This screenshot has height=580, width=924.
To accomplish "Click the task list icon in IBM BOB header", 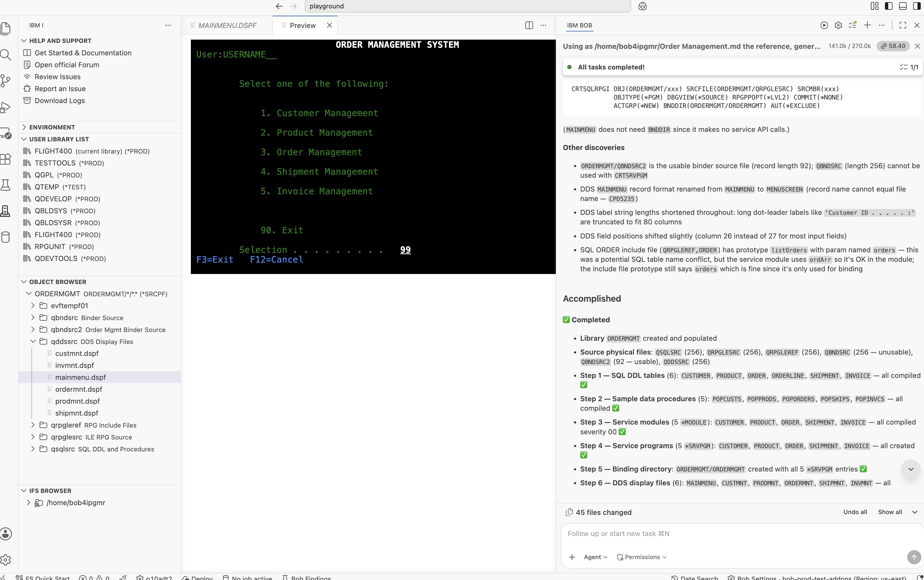I will point(853,25).
